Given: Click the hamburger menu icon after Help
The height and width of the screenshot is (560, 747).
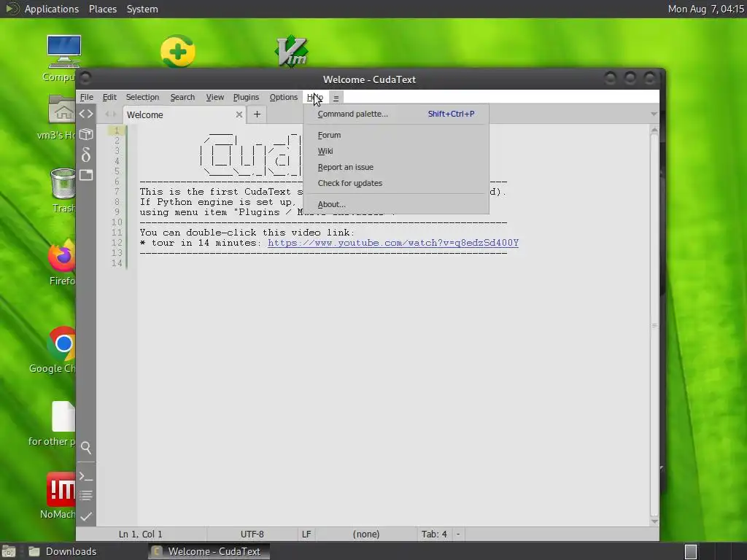Looking at the screenshot, I should click(x=336, y=98).
